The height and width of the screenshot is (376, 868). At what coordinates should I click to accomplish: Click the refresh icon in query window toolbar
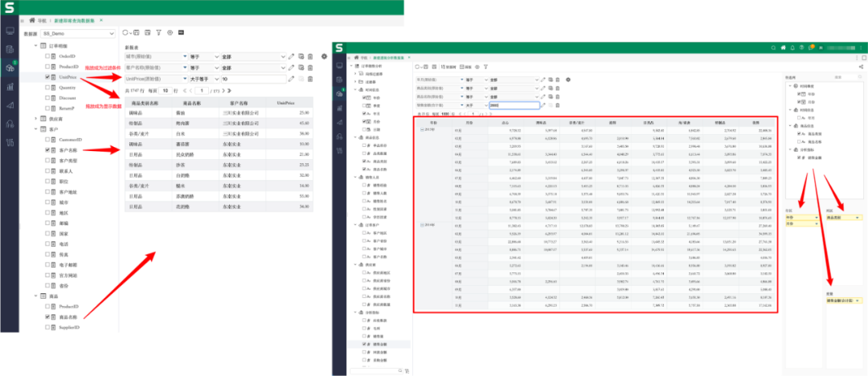coord(125,33)
